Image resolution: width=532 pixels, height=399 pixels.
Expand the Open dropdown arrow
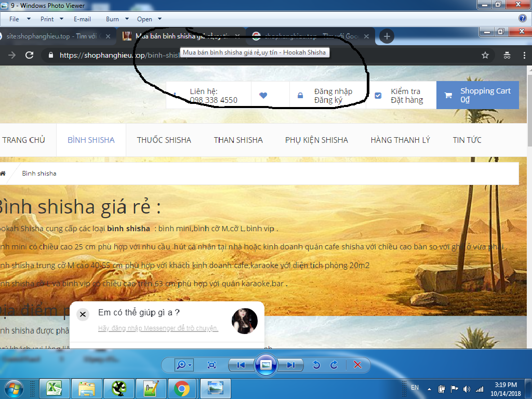(160, 19)
